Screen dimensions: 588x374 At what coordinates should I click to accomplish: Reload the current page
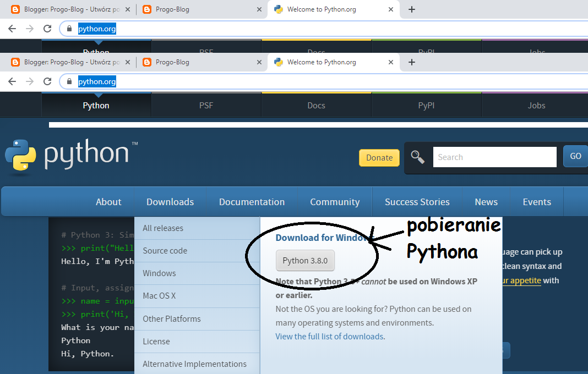tap(47, 81)
